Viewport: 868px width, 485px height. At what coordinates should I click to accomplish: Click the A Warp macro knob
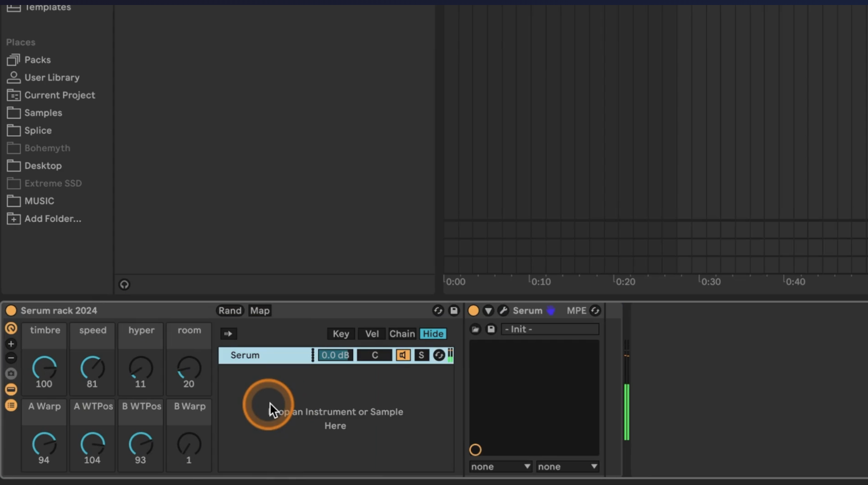click(44, 444)
